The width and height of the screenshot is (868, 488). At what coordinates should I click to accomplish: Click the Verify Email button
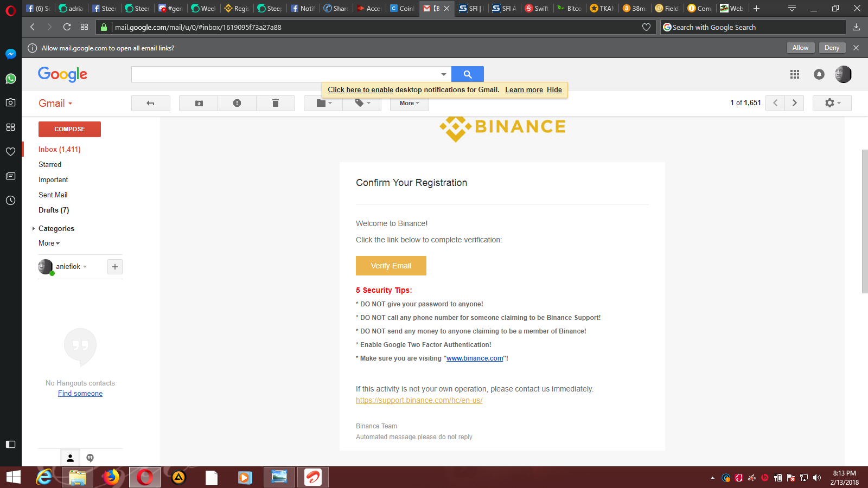coord(391,266)
